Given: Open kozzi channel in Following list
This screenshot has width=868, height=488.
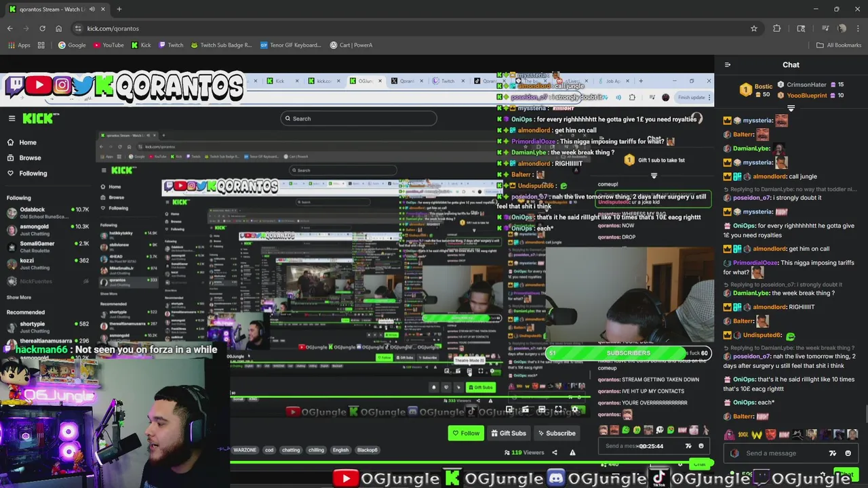Looking at the screenshot, I should tap(47, 264).
